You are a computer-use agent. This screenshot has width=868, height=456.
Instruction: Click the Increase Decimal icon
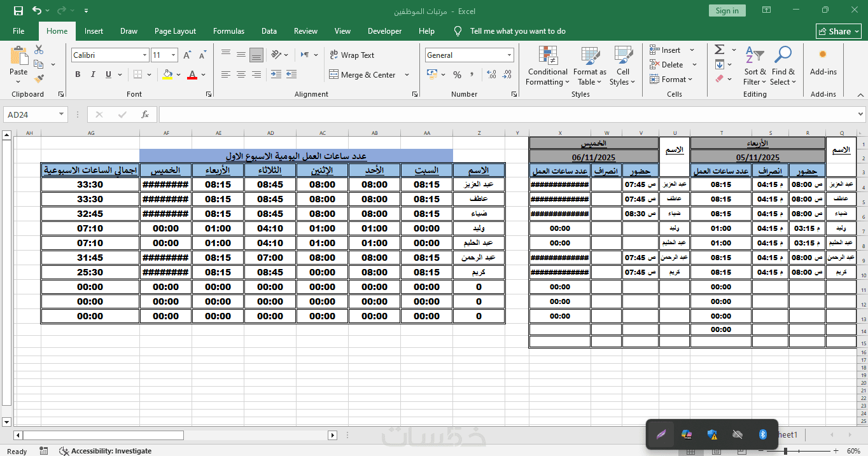point(493,74)
